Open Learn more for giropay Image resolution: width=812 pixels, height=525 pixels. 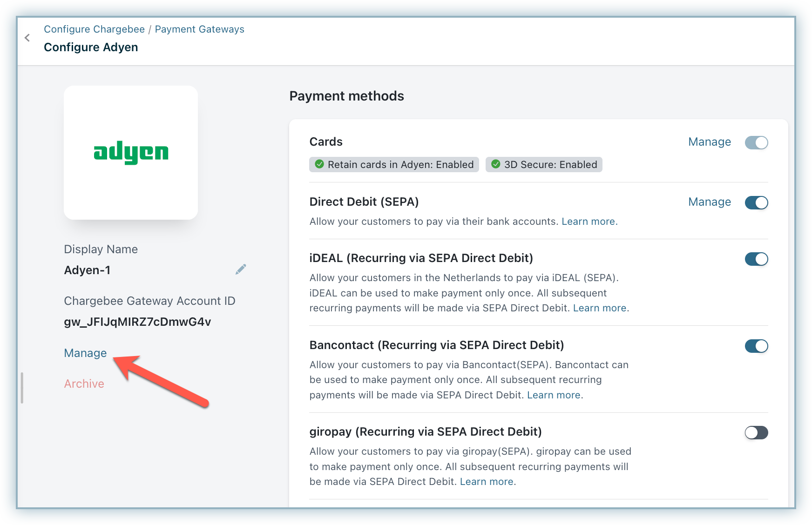pos(487,482)
